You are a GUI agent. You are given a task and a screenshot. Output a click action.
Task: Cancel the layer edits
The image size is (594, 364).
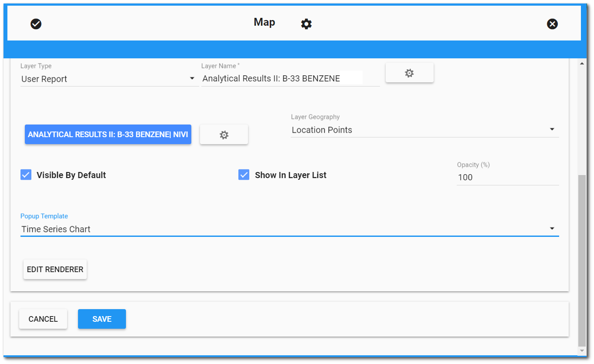pos(43,319)
